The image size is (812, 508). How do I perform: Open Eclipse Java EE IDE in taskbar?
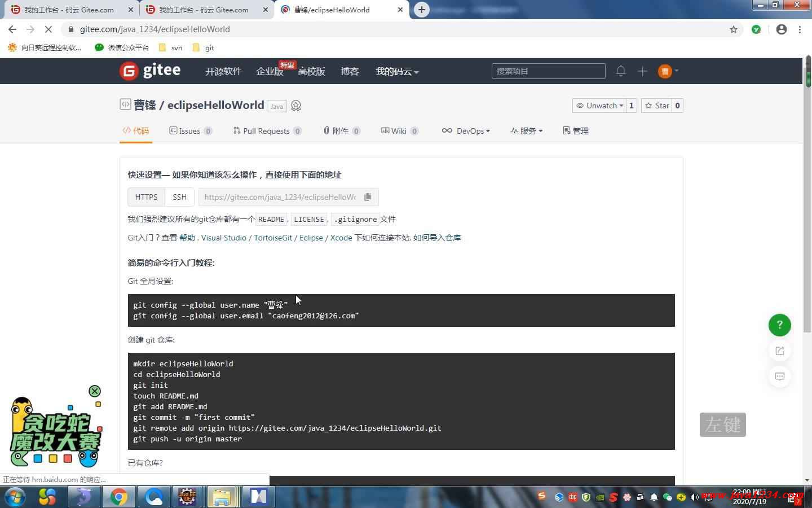click(187, 497)
